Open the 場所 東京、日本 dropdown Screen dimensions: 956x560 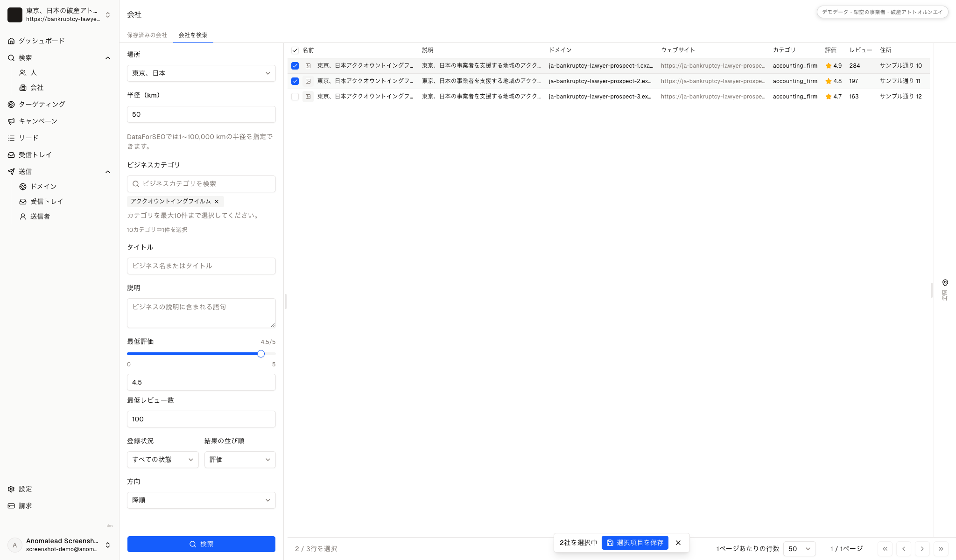coord(201,73)
